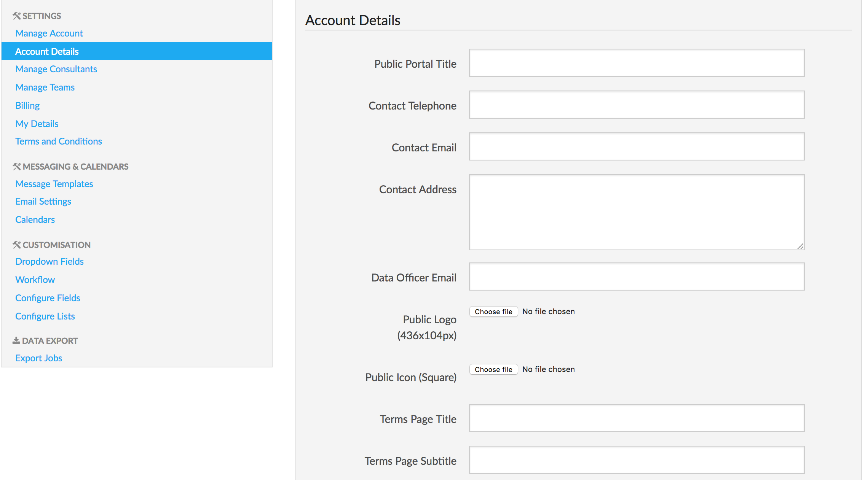This screenshot has width=868, height=480.
Task: Click the Customisation tools icon
Action: (x=16, y=245)
